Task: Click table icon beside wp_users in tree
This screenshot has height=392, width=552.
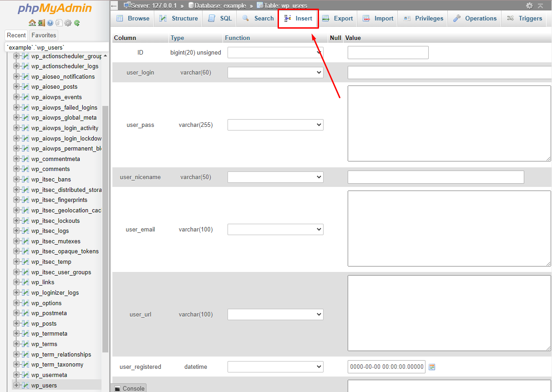Action: click(x=25, y=385)
